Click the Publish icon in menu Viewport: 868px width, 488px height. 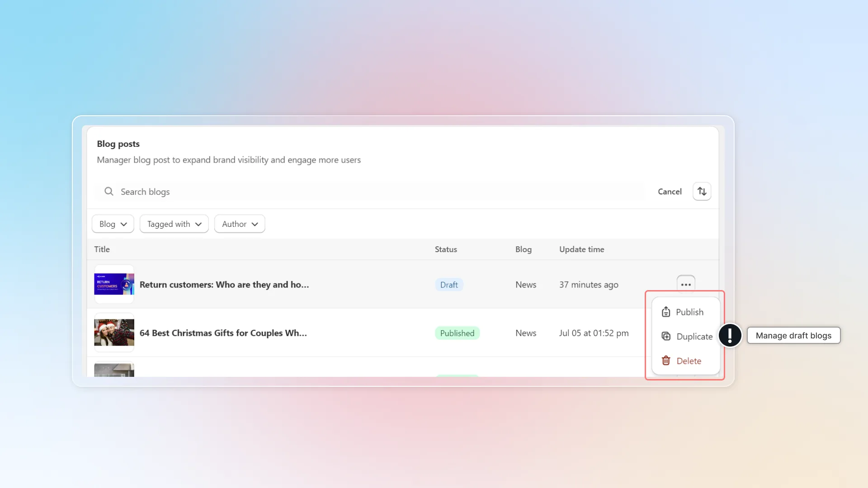[x=666, y=312]
